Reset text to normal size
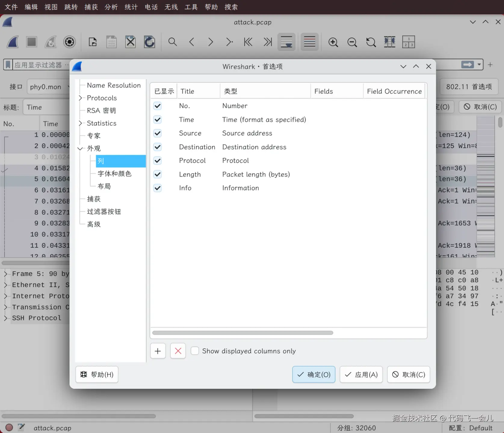This screenshot has height=433, width=504. 371,42
